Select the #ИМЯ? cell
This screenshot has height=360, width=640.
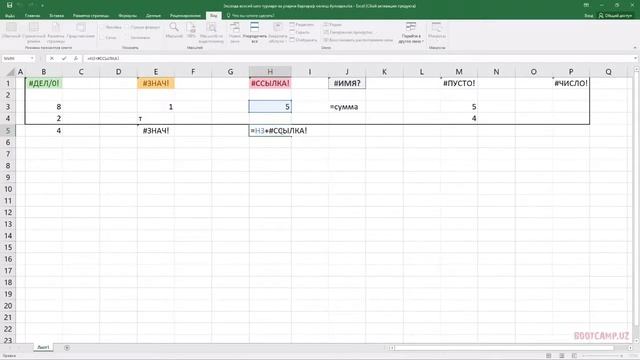347,83
